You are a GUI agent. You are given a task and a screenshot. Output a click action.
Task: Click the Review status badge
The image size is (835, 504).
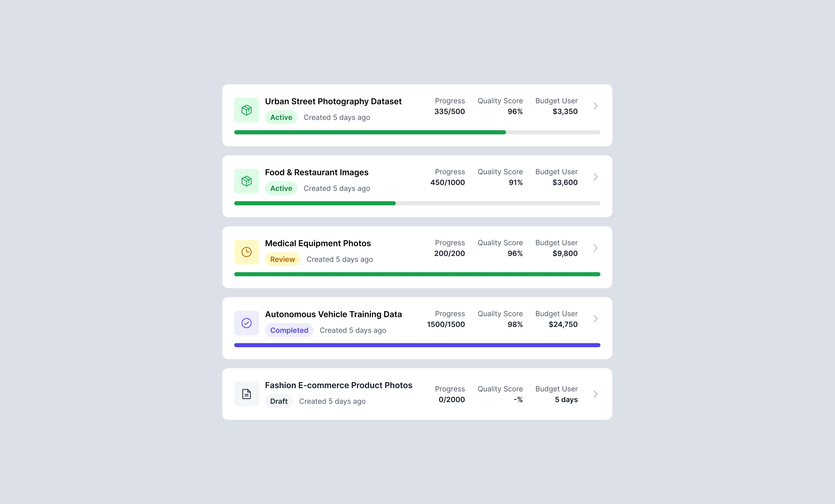point(282,259)
